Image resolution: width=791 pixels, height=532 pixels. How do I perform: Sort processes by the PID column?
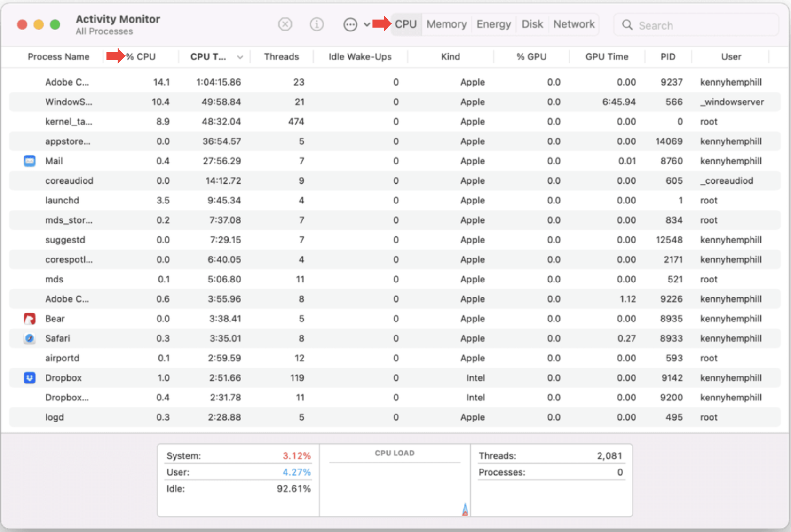pyautogui.click(x=668, y=56)
